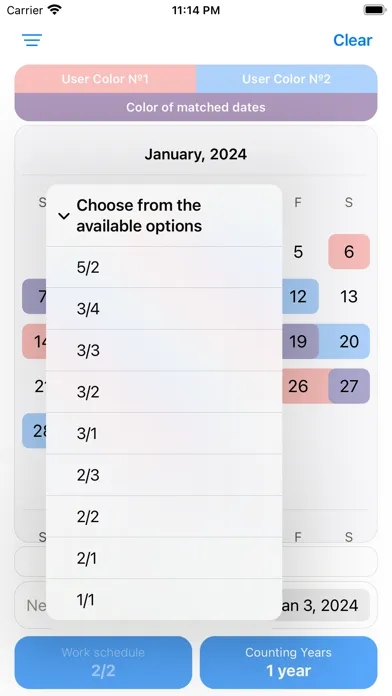The width and height of the screenshot is (392, 696).
Task: Select January 6 on the calendar
Action: pyautogui.click(x=349, y=252)
